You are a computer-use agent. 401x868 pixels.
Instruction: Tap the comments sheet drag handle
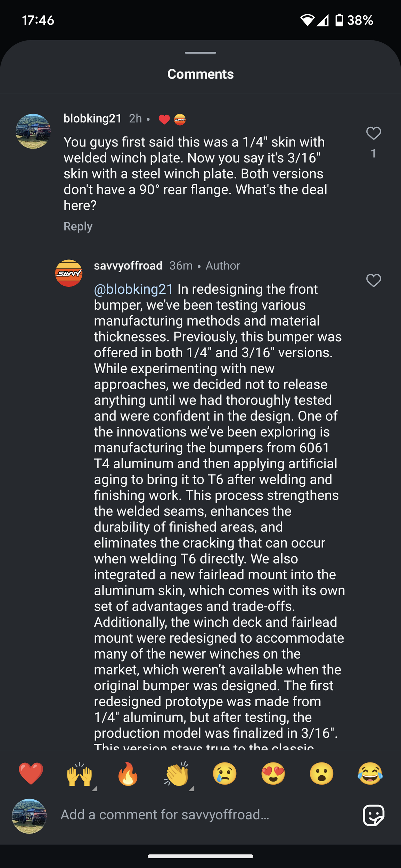pos(200,53)
